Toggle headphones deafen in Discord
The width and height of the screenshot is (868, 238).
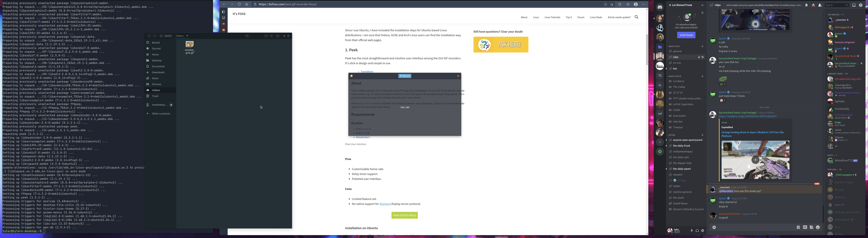click(x=697, y=231)
